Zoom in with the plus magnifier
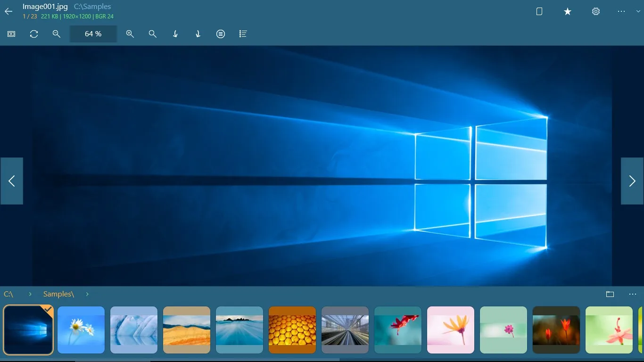The height and width of the screenshot is (362, 644). coord(130,34)
